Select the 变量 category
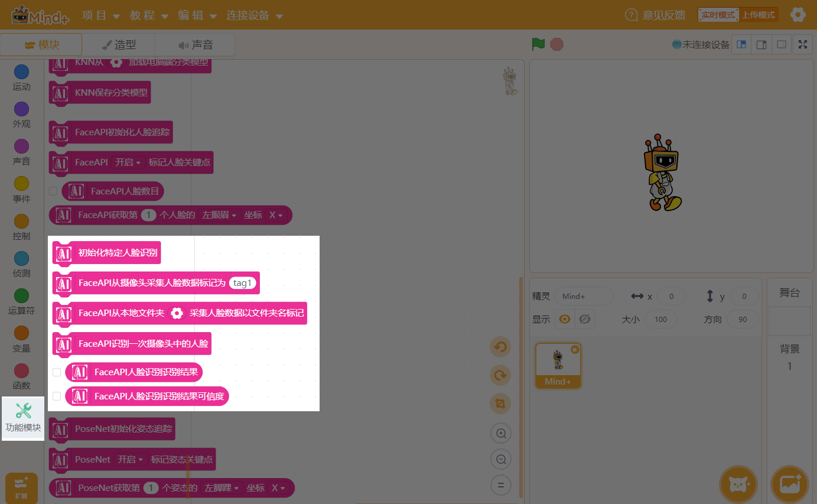This screenshot has width=817, height=504. [x=21, y=340]
